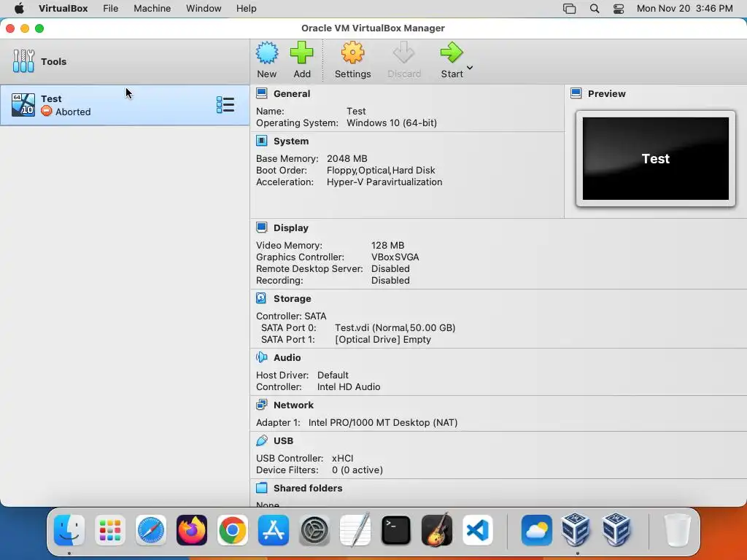747x560 pixels.
Task: Open the Machine menu
Action: pyautogui.click(x=152, y=9)
